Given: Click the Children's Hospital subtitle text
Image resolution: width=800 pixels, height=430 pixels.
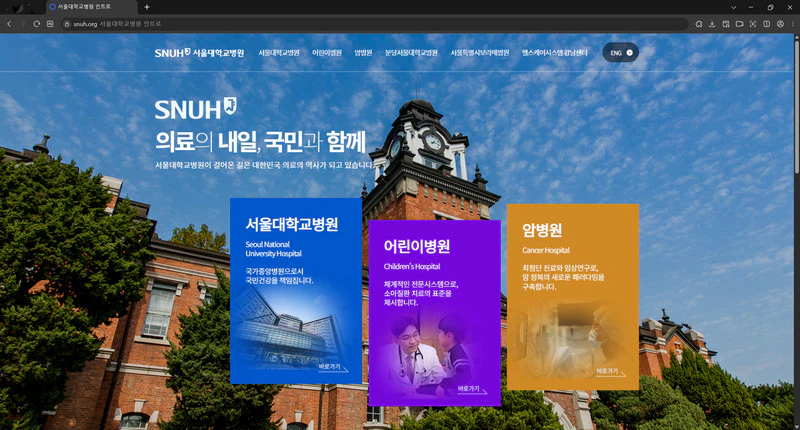Looking at the screenshot, I should point(412,266).
